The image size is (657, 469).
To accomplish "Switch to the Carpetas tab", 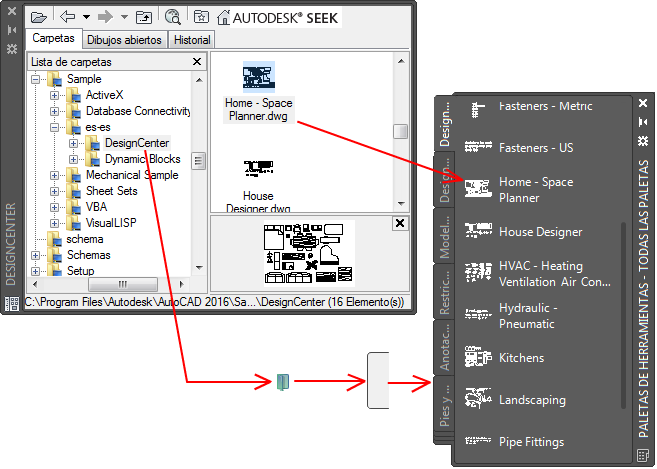I will [53, 39].
